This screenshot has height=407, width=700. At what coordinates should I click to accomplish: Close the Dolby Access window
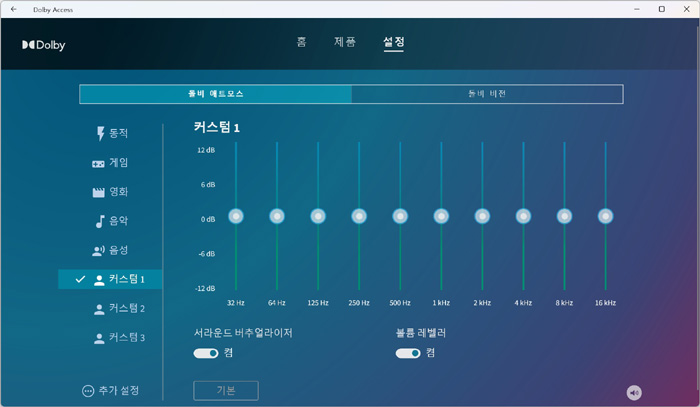pyautogui.click(x=687, y=9)
